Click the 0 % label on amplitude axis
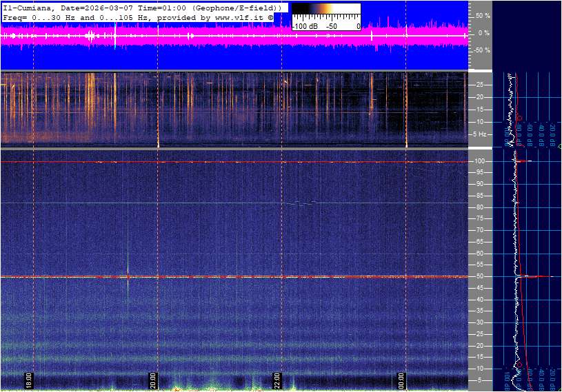This screenshot has width=562, height=392. [484, 32]
